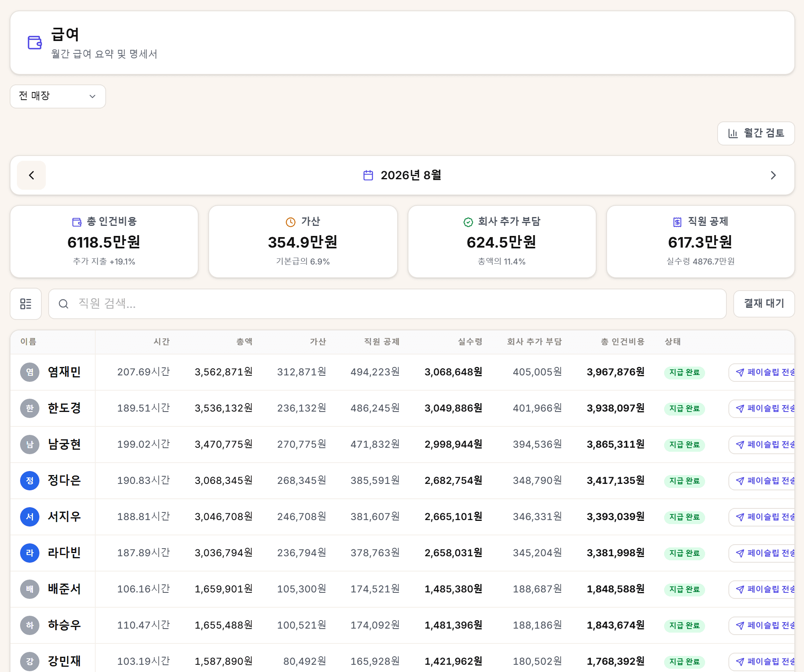Click the magnifier icon in search box

64,304
